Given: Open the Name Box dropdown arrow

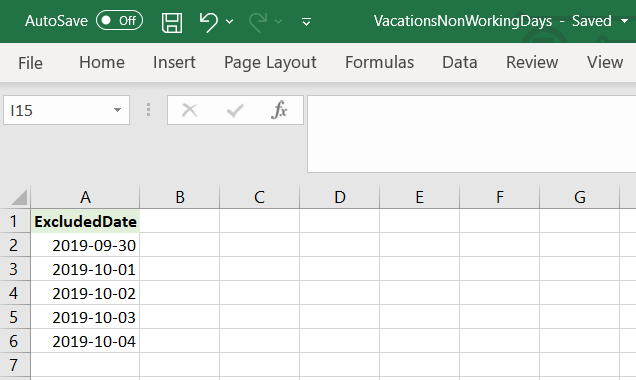Looking at the screenshot, I should (x=117, y=110).
